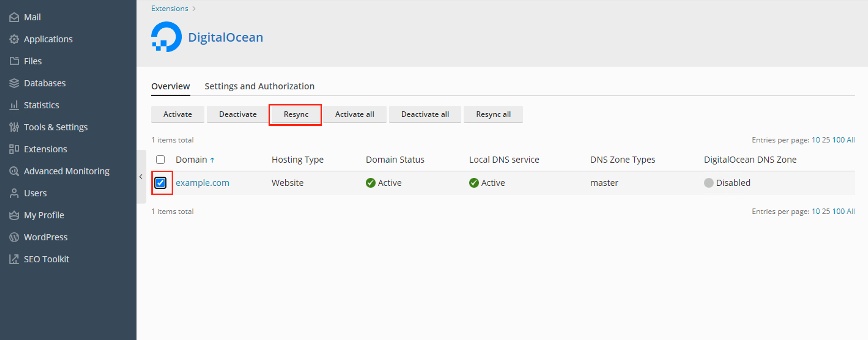This screenshot has width=868, height=340.
Task: Click the Advanced Monitoring icon
Action: tap(14, 171)
